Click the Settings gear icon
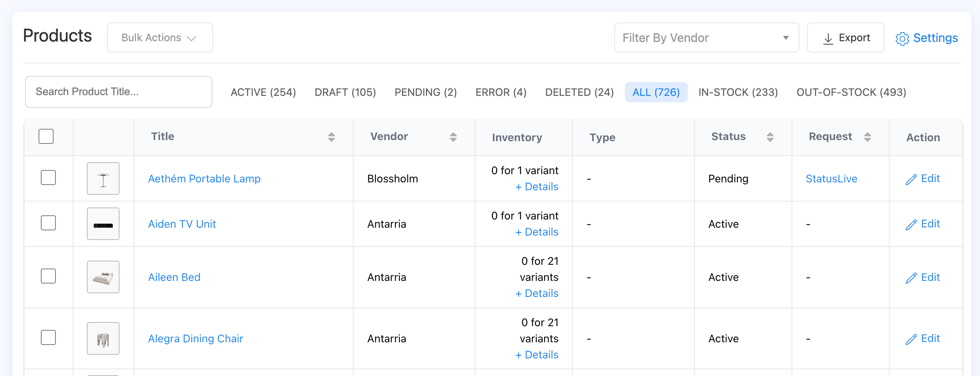 (x=902, y=39)
